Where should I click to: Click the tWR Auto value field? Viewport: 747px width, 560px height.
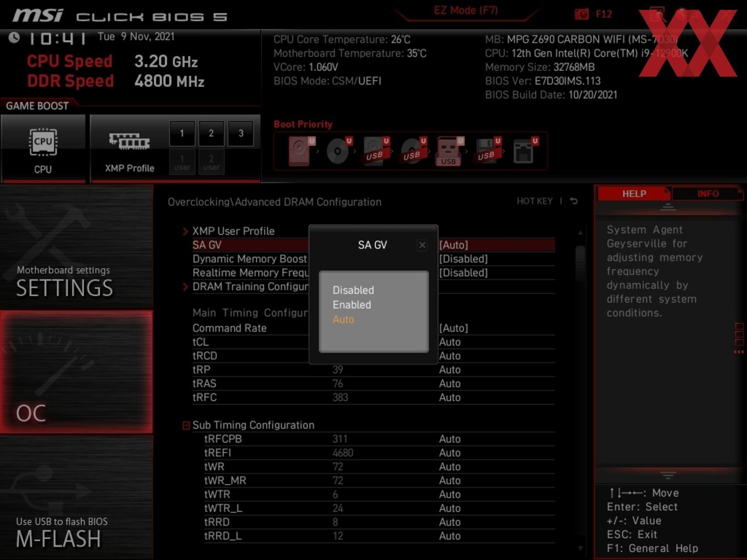[x=450, y=467]
